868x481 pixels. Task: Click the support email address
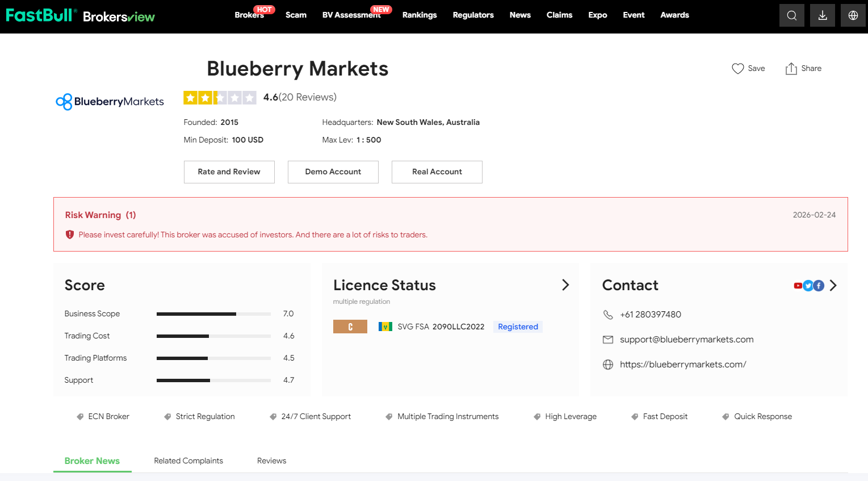pyautogui.click(x=686, y=340)
